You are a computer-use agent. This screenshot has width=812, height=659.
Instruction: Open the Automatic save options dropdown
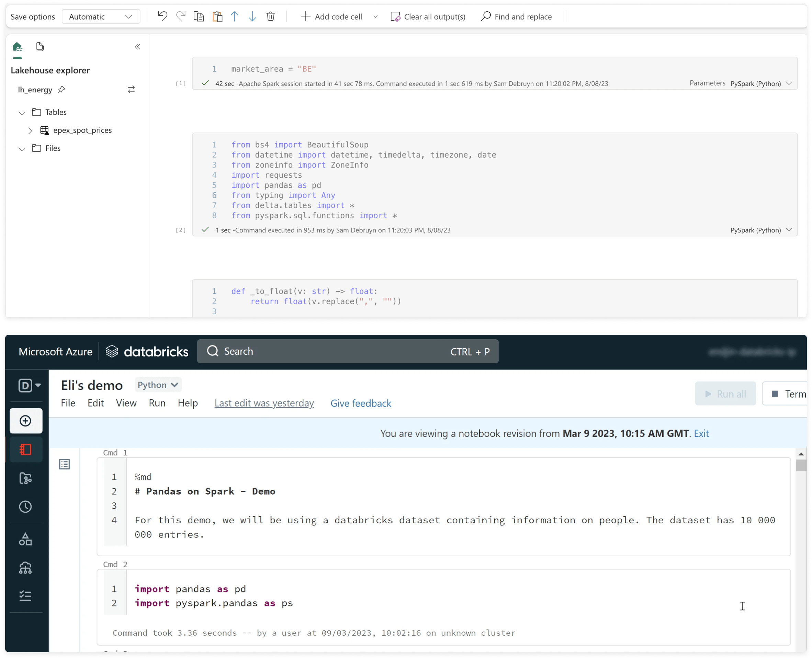pos(101,16)
